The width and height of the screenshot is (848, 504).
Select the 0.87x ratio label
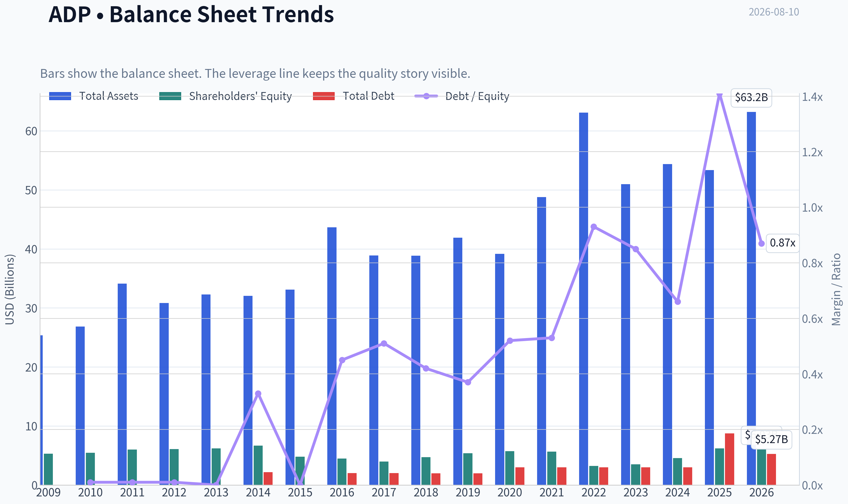[782, 243]
